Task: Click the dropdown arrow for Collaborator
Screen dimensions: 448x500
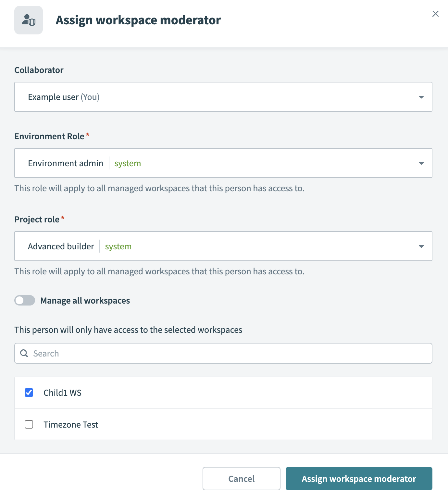Action: (x=421, y=97)
